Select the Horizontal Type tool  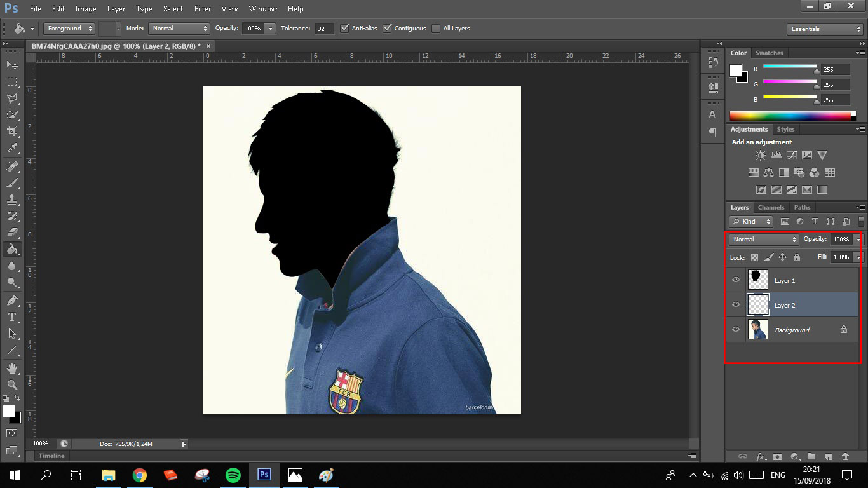click(x=11, y=317)
